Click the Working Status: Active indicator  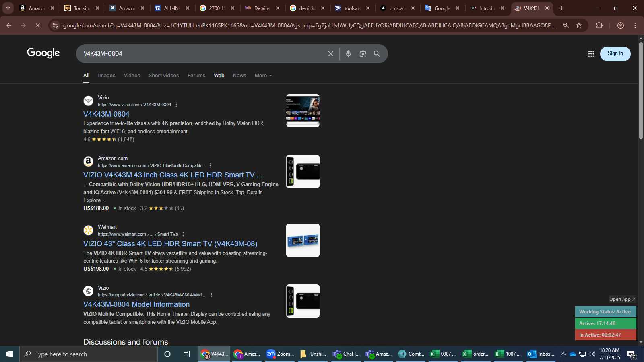(x=605, y=312)
